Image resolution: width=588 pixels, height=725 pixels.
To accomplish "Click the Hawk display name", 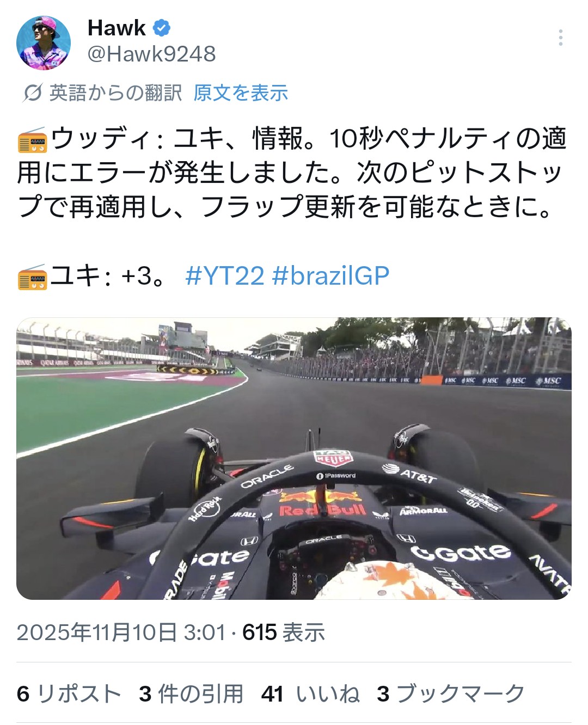I will pos(117,27).
